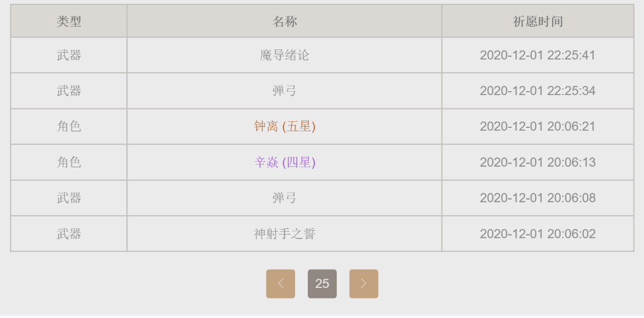The height and width of the screenshot is (318, 644).
Task: Click the 类型 column header
Action: 68,21
